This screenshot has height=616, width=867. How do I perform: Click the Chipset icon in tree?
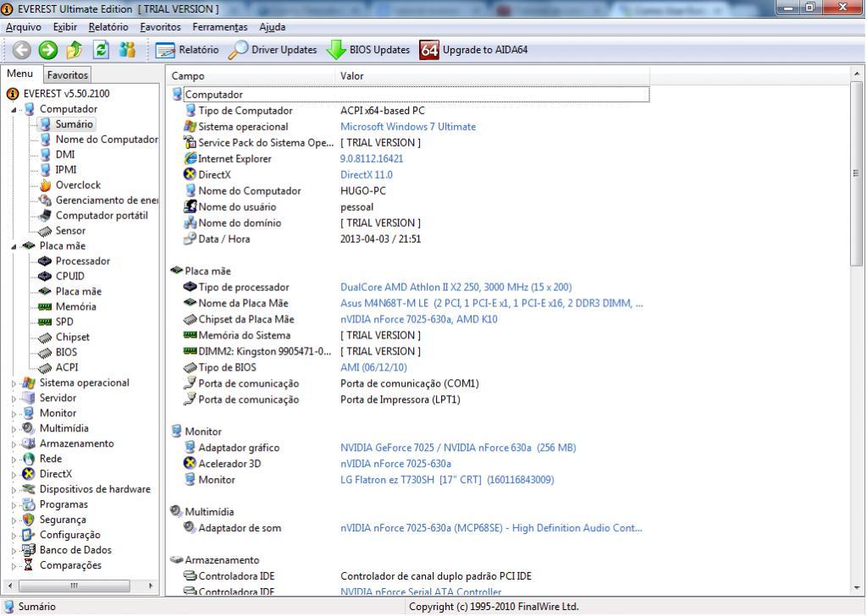click(x=46, y=337)
